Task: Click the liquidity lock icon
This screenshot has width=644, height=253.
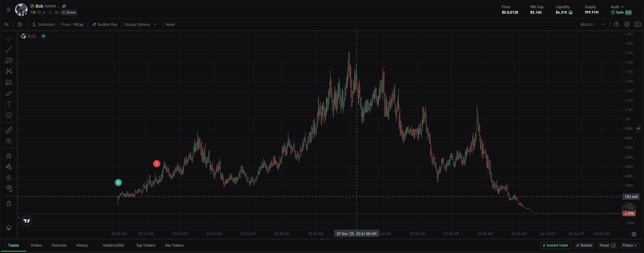Action: 570,12
